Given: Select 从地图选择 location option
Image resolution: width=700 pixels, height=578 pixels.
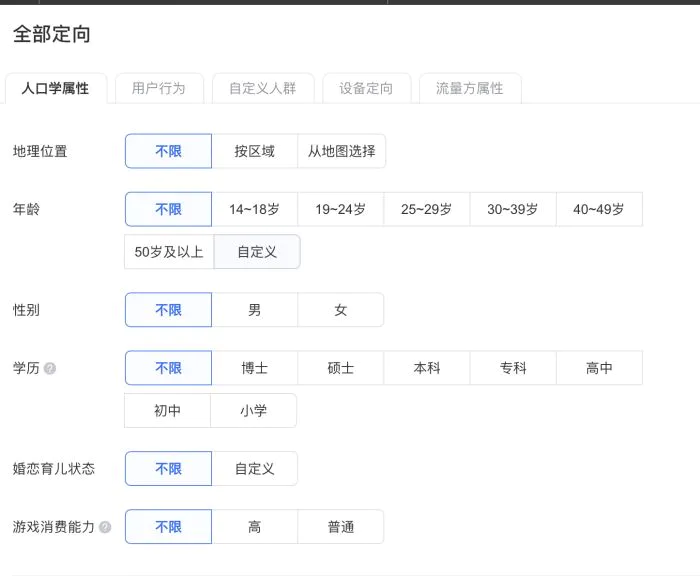Looking at the screenshot, I should tap(342, 151).
